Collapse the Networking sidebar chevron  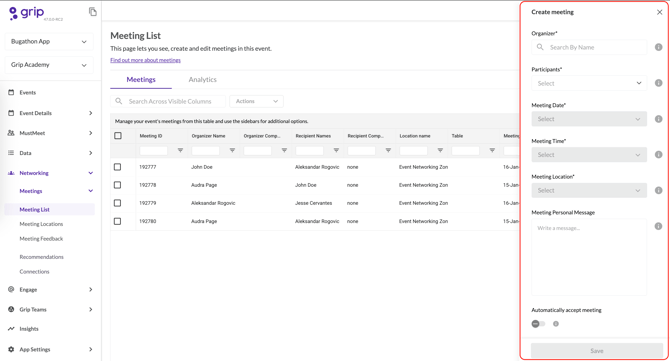pyautogui.click(x=91, y=173)
